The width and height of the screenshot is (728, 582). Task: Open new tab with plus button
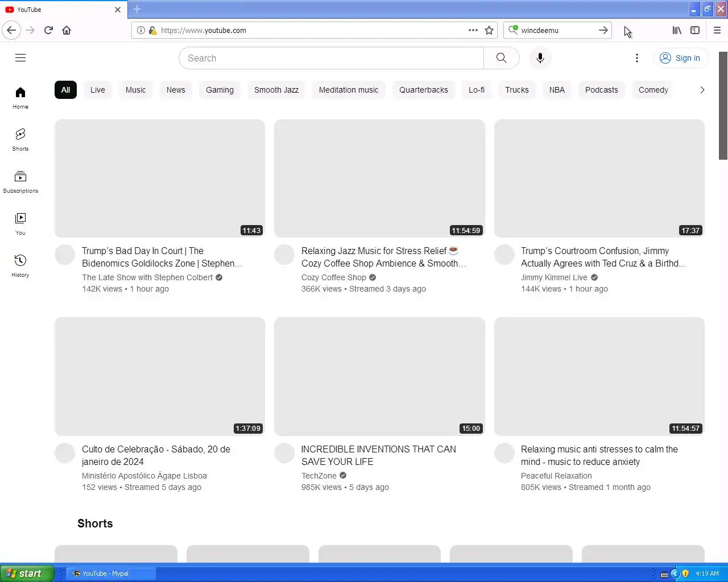point(137,9)
